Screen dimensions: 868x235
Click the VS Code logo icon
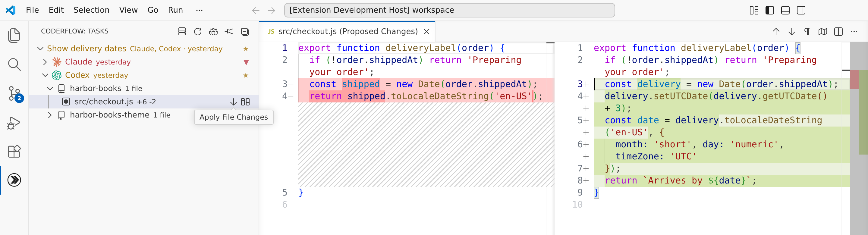[11, 10]
